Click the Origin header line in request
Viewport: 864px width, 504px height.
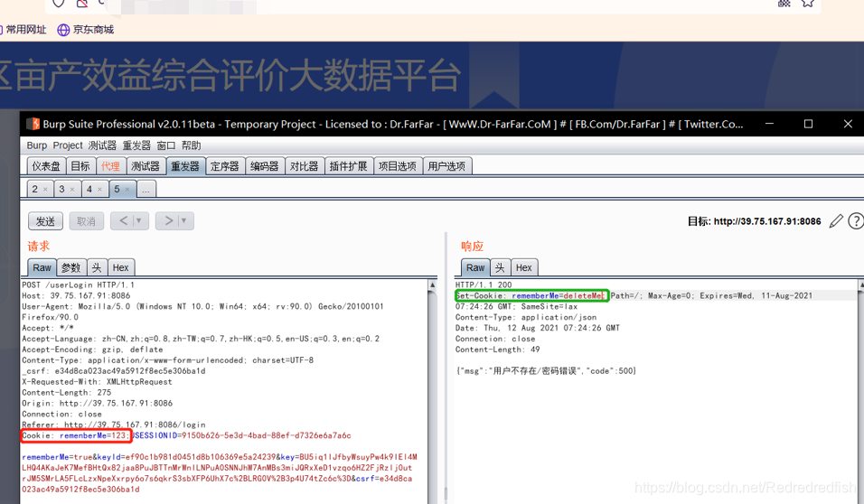pyautogui.click(x=97, y=403)
